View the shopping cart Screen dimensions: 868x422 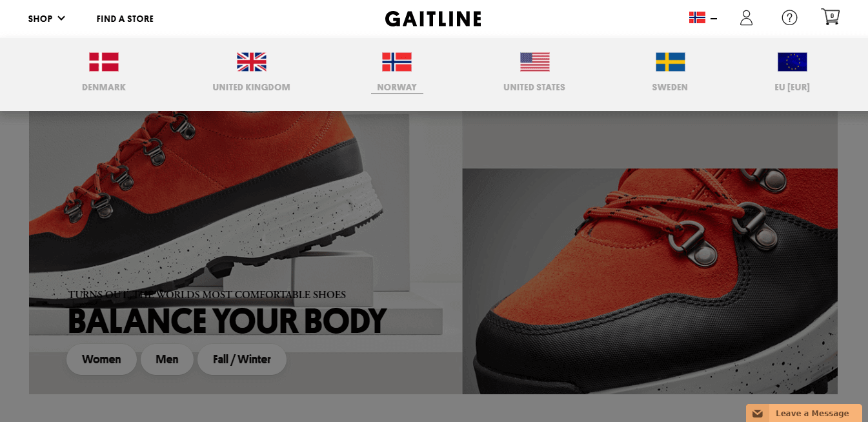831,17
